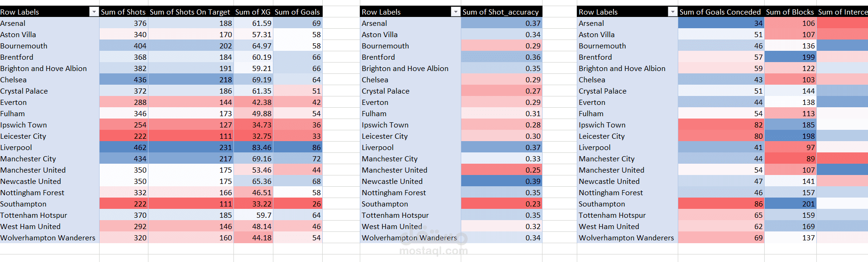Click Southampton's goals cell showing 26

tap(297, 204)
